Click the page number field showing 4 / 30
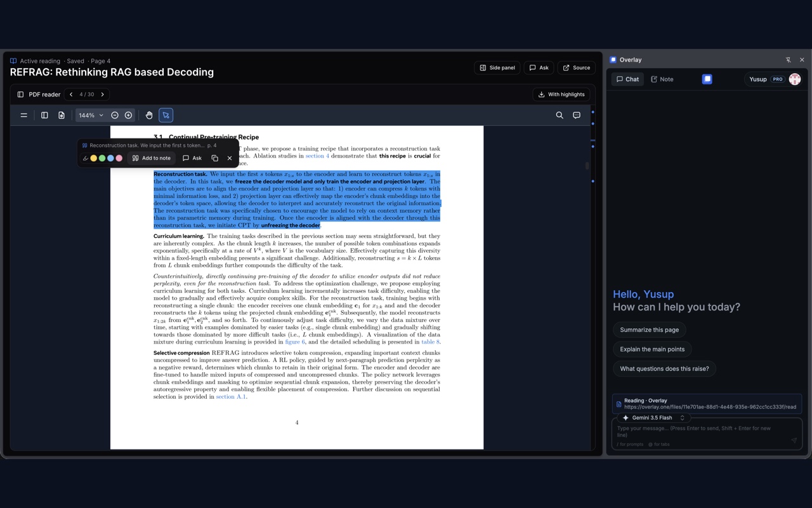 [87, 95]
